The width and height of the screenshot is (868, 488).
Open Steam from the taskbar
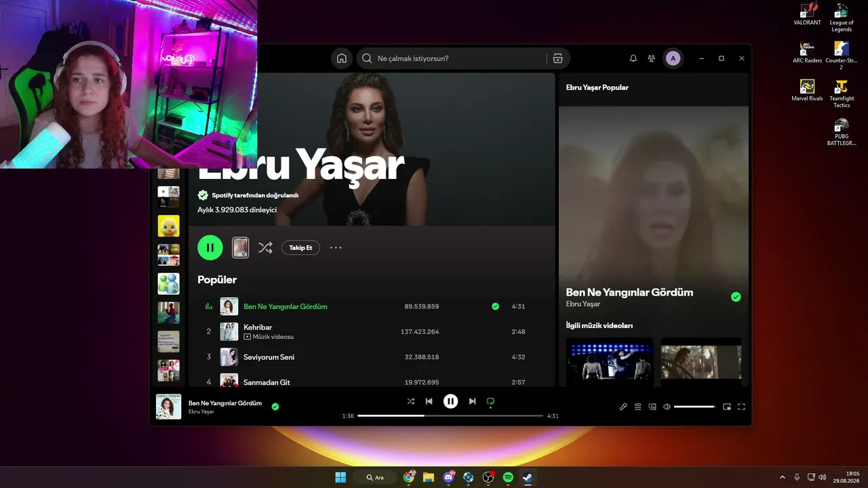click(x=528, y=477)
